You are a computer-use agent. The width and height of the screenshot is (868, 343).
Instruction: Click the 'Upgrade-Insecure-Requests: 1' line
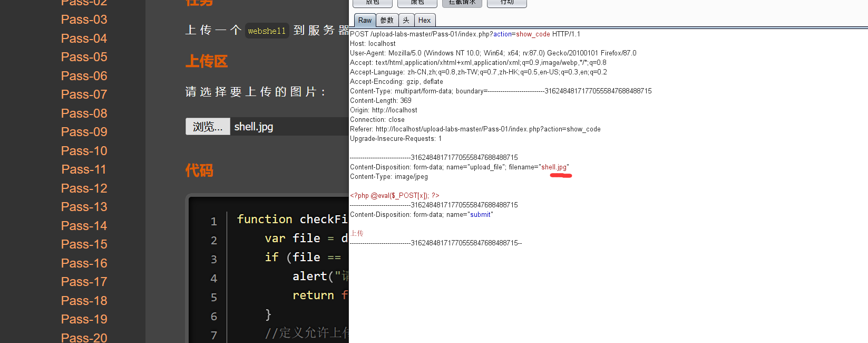coord(396,139)
